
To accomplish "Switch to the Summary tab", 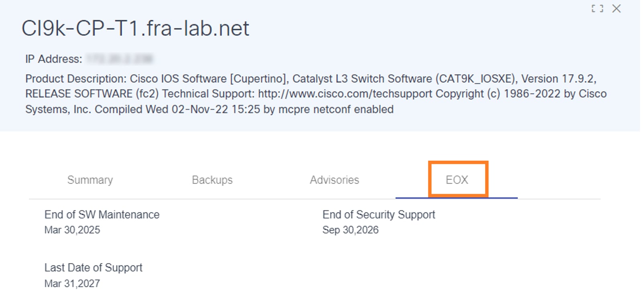I will (x=90, y=180).
